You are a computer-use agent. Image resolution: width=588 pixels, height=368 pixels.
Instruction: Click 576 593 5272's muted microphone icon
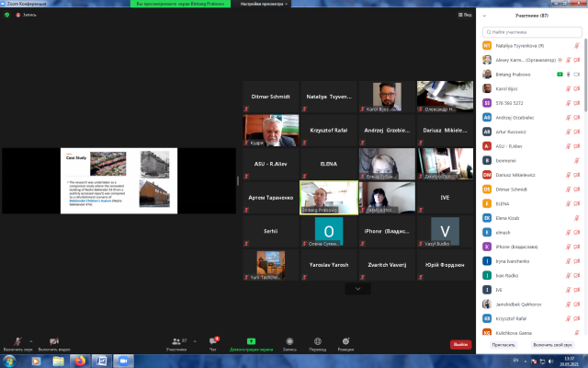point(569,103)
